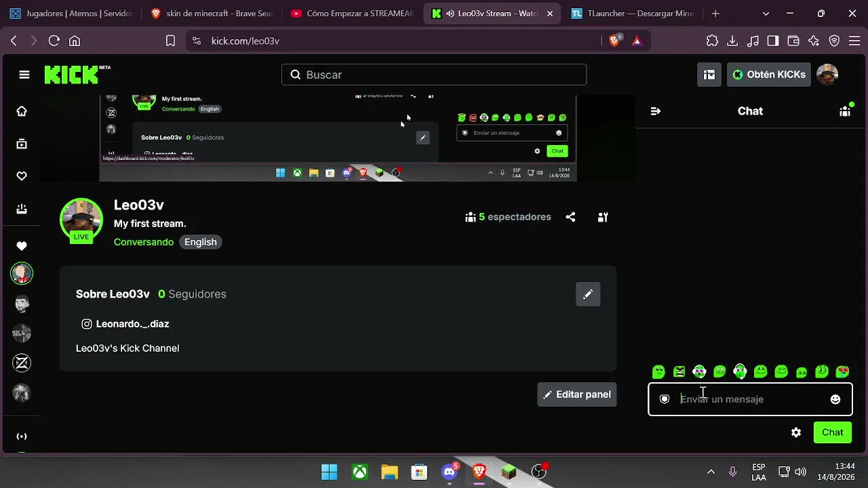This screenshot has width=868, height=488.
Task: Click the My first stream. title
Action: [x=150, y=224]
